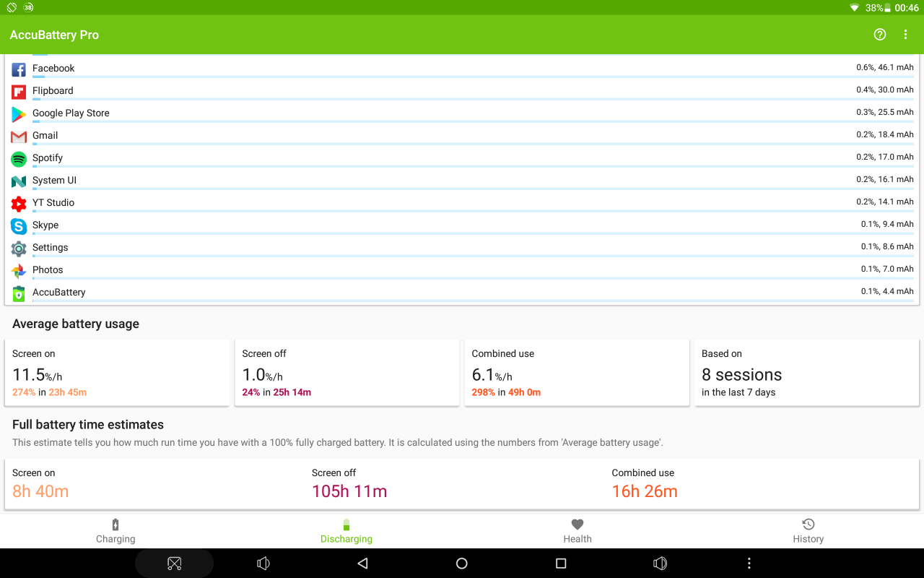Tap the 16h 26m combined use estimate
Viewport: 924px width, 578px height.
(645, 491)
